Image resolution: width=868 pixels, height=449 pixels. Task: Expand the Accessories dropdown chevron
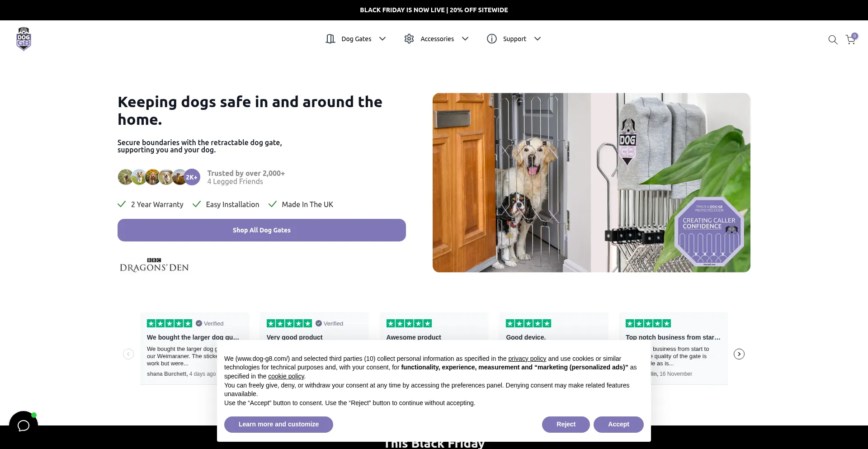465,39
